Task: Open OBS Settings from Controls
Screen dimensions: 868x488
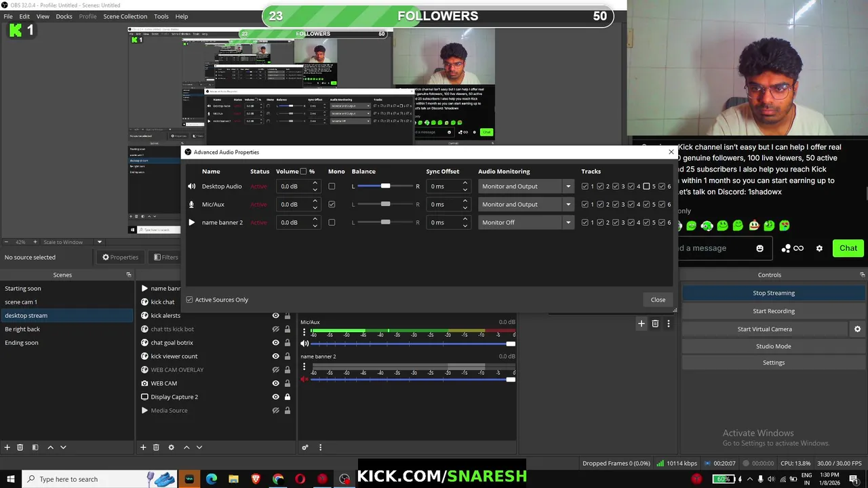Action: coord(774,363)
